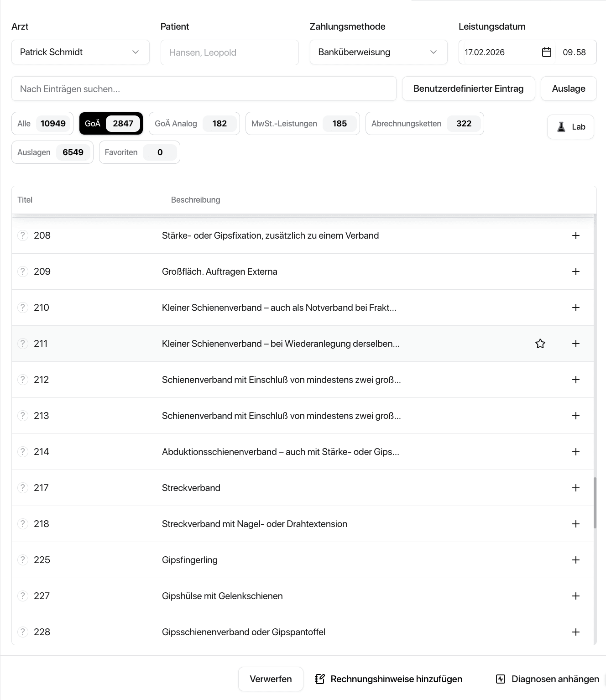Filter by MwSt.-Leistungen
Viewport: 606px width, 700px height.
point(303,124)
